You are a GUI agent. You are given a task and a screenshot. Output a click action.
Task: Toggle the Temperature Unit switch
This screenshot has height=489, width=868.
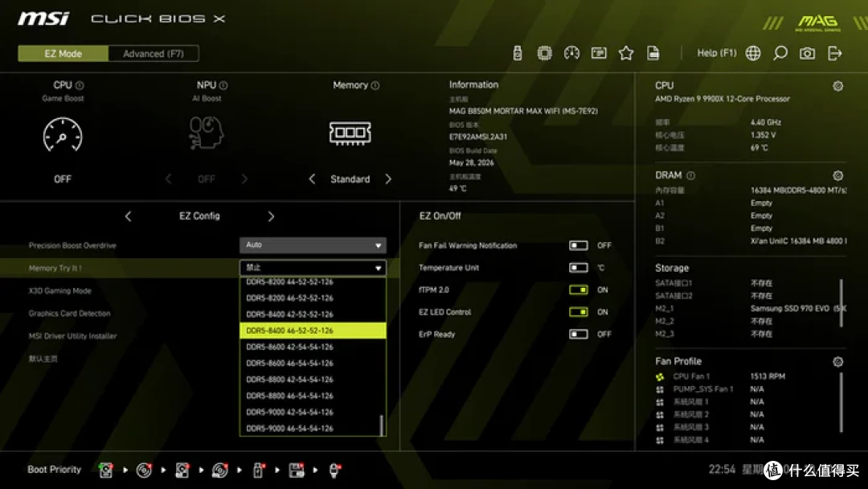pos(579,268)
